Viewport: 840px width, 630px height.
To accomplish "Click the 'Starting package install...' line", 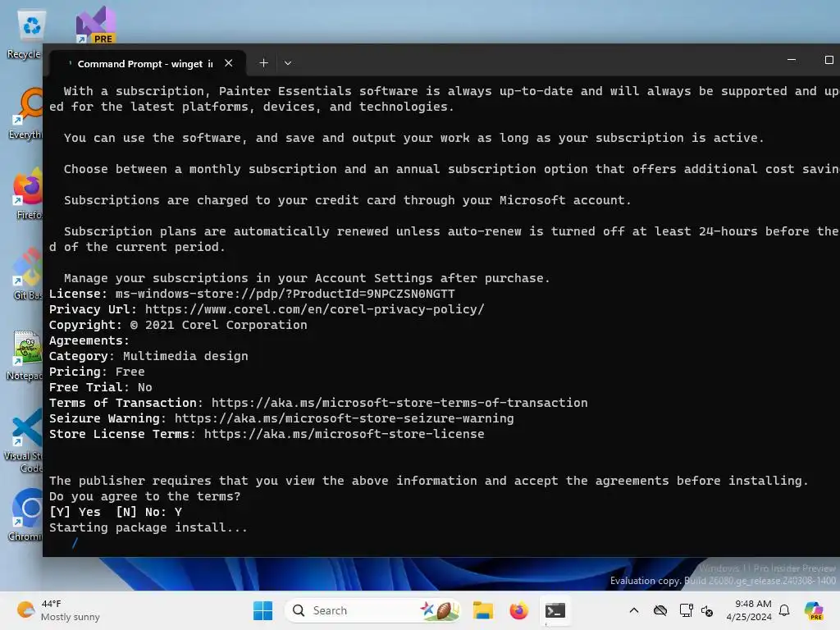I will tap(148, 527).
